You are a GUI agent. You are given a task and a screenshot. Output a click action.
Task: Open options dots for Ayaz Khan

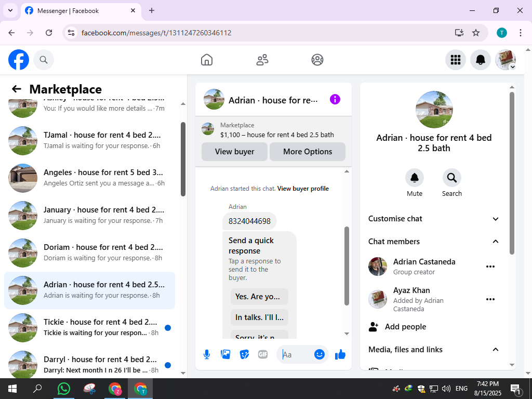pos(490,299)
